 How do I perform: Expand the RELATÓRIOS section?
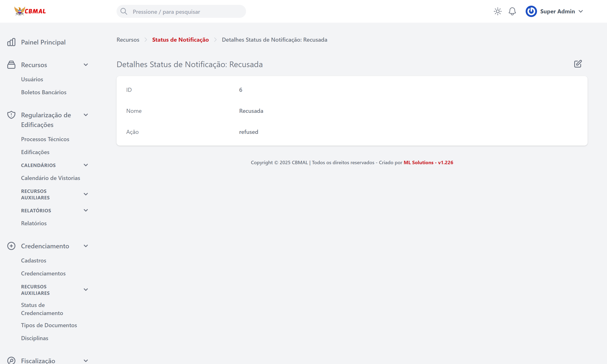86,210
